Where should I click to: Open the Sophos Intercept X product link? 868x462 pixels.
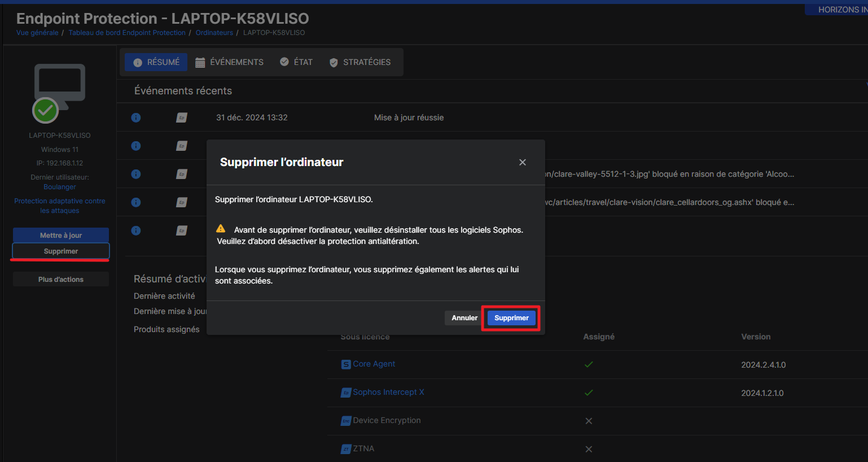[388, 392]
